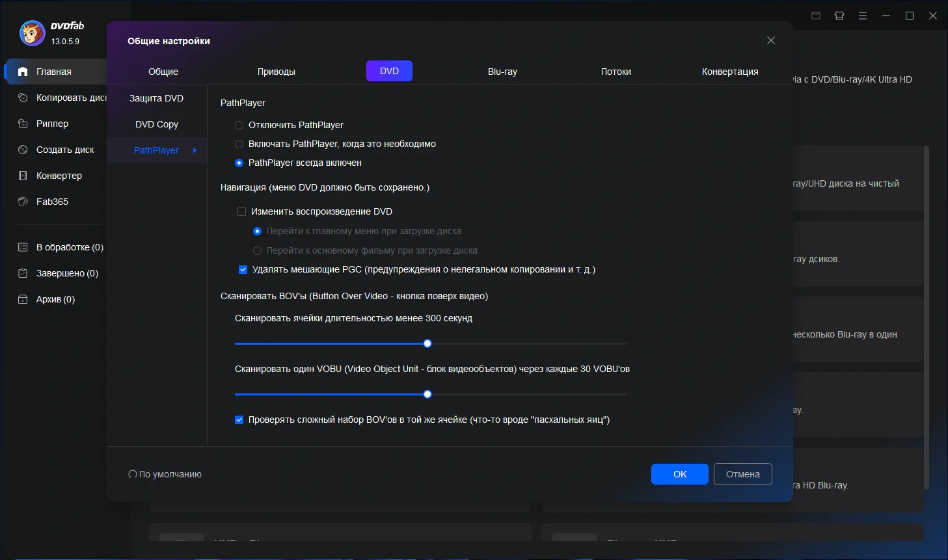Viewport: 948px width, 560px height.
Task: Click the PathPlayer section heading
Action: pyautogui.click(x=243, y=103)
